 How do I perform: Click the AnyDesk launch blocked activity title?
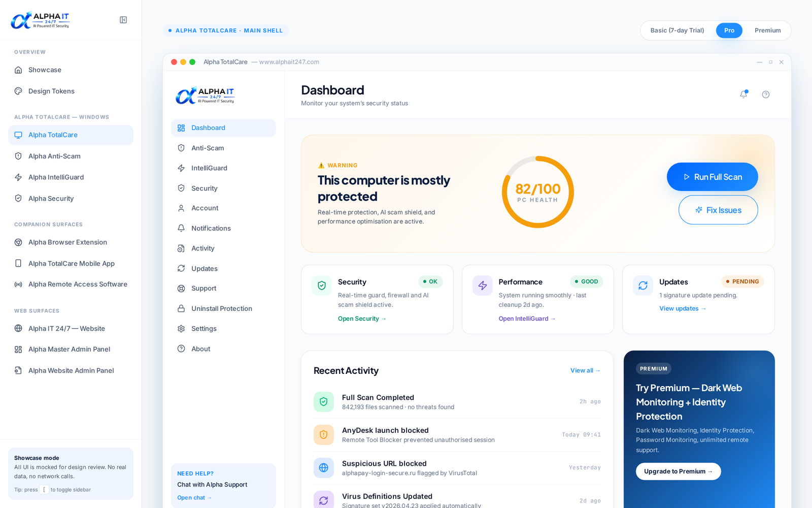[x=385, y=430]
